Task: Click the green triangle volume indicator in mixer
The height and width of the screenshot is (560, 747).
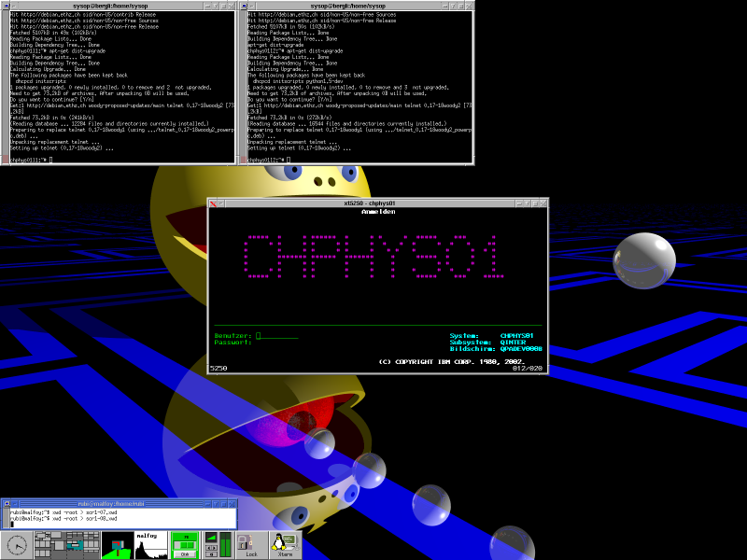Action: coord(211,539)
